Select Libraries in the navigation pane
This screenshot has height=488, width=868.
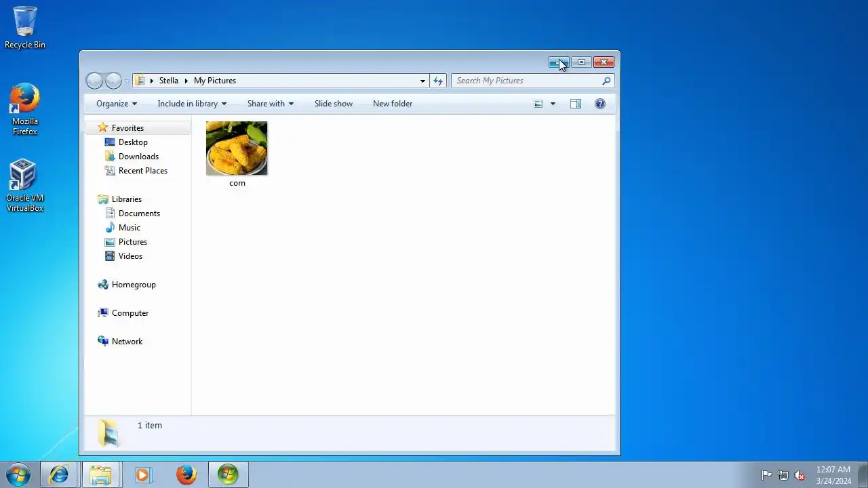coord(127,199)
